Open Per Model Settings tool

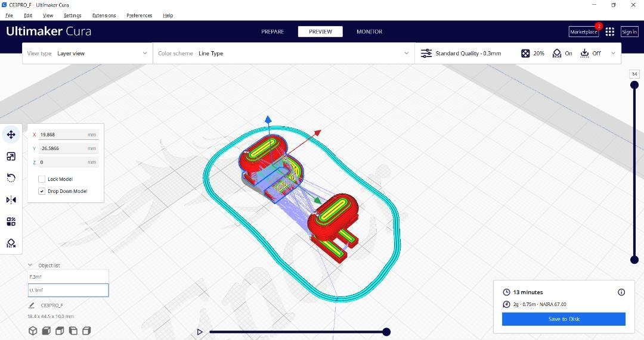(11, 222)
